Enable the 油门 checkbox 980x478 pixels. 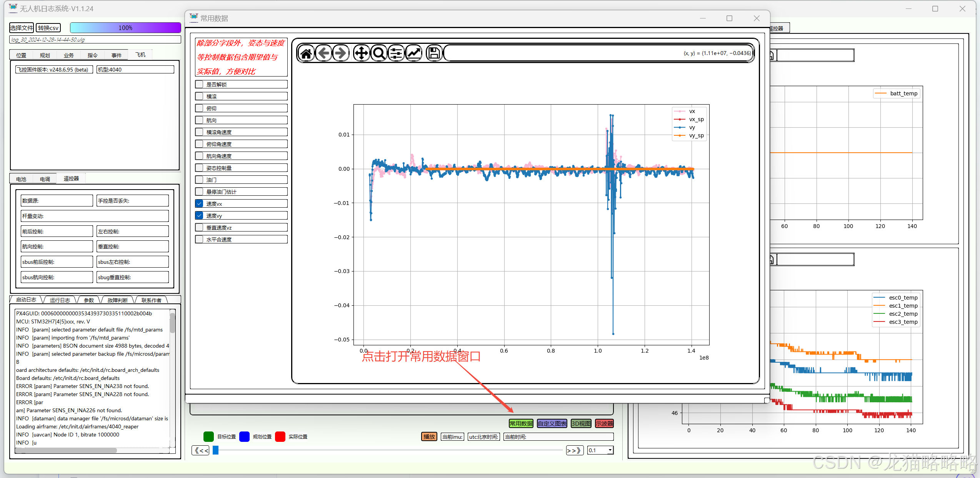click(199, 180)
